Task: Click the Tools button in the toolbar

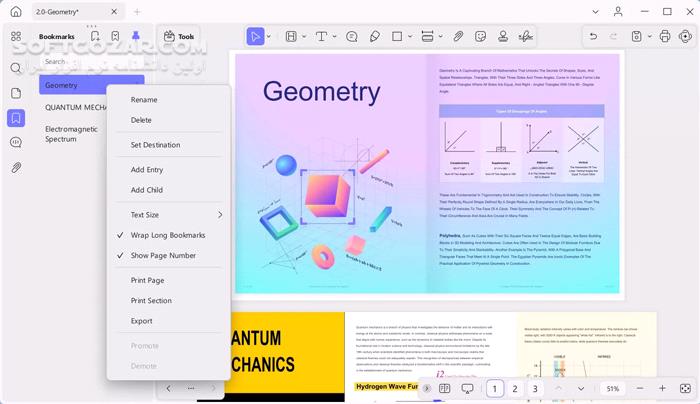Action: (177, 37)
